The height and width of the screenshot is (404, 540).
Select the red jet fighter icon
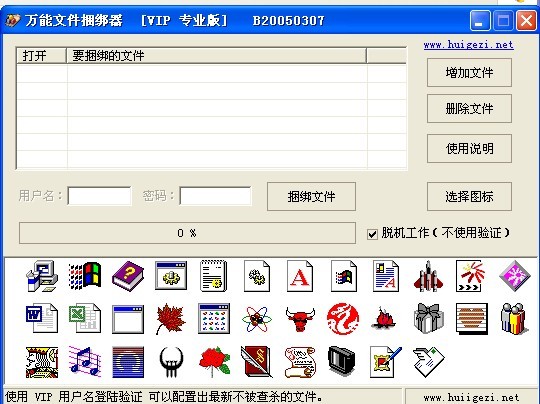[x=428, y=276]
